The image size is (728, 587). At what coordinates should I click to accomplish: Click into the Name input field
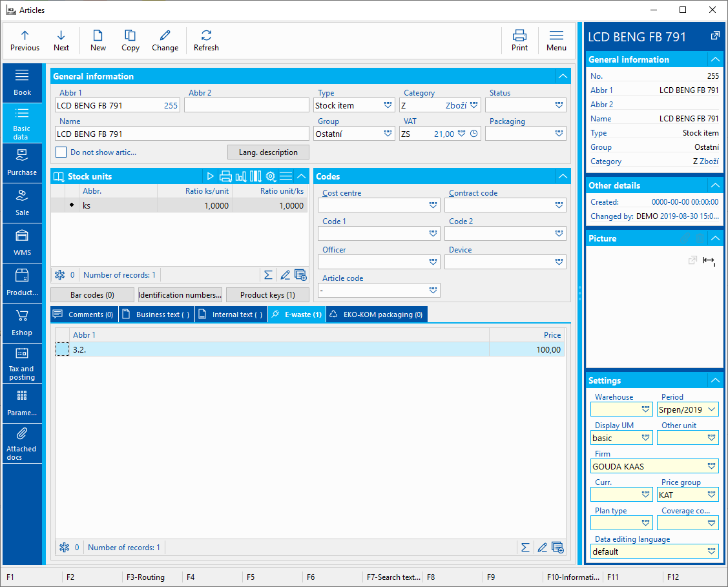pos(182,134)
